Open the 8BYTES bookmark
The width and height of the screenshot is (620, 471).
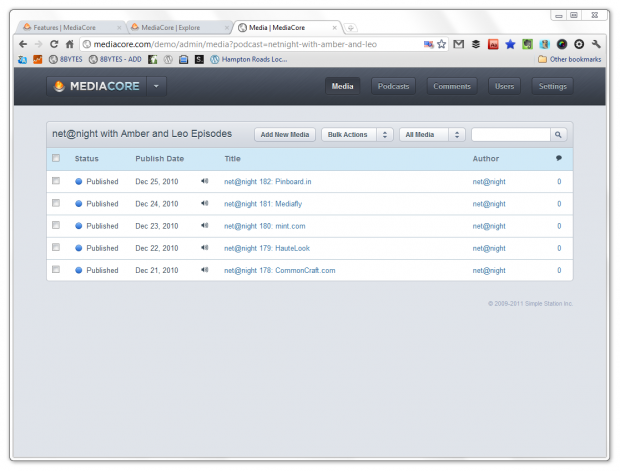[66, 59]
